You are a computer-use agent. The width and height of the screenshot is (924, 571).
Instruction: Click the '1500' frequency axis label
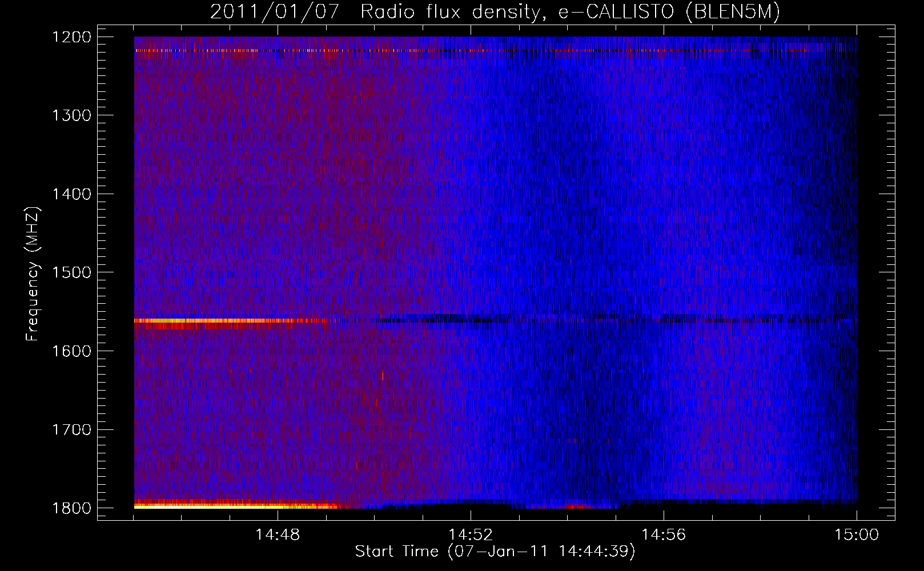click(x=71, y=272)
